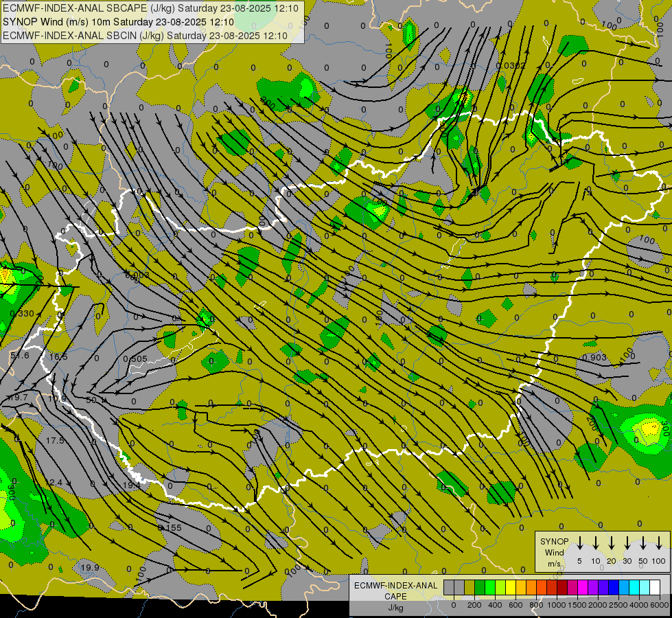This screenshot has height=618, width=672.
Task: Click the '0.155' value on the map
Action: [x=170, y=527]
